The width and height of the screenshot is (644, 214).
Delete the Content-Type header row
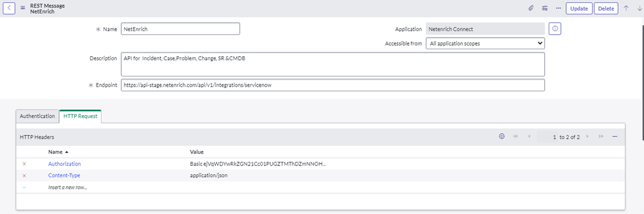[24, 175]
